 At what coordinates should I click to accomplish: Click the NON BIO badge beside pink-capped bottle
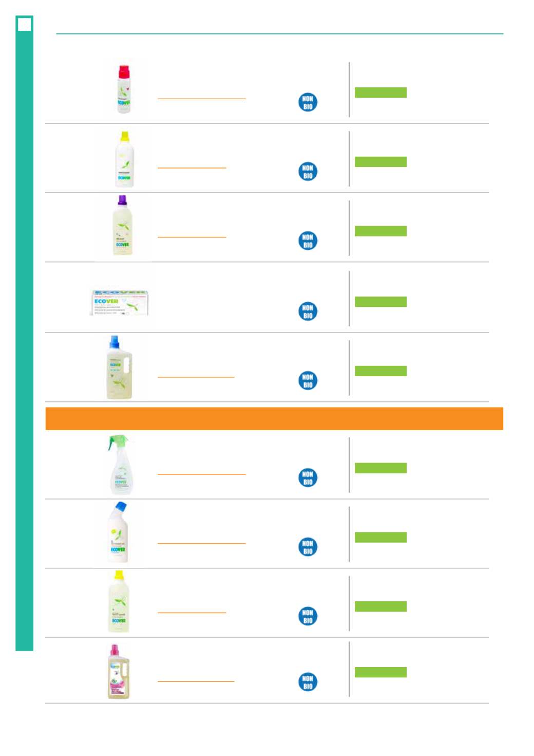(308, 682)
